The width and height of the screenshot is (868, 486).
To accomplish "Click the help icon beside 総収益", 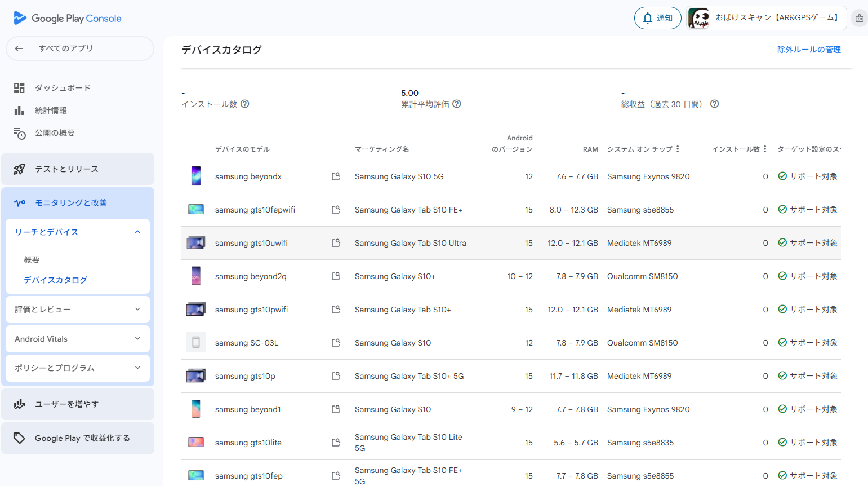I will coord(714,104).
